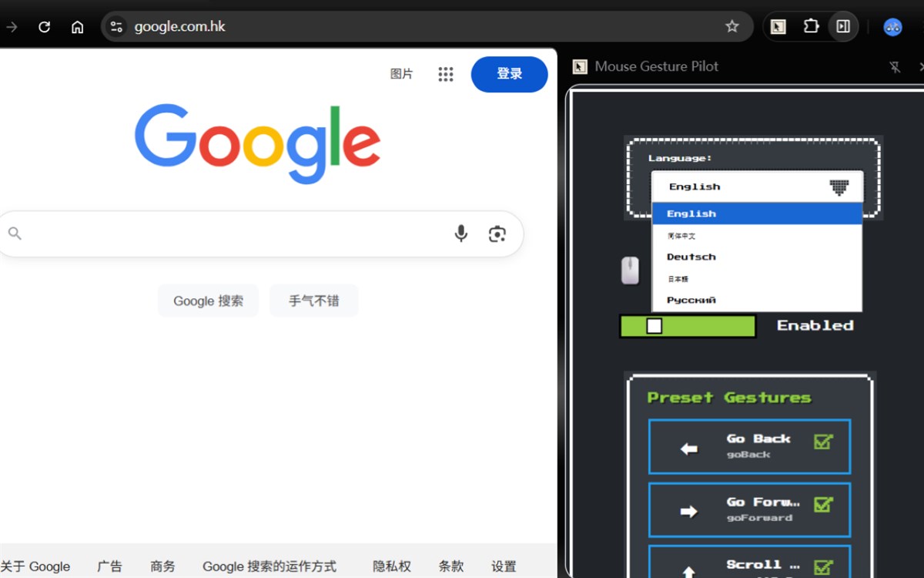Open the browser profile avatar
This screenshot has width=924, height=578.
892,27
